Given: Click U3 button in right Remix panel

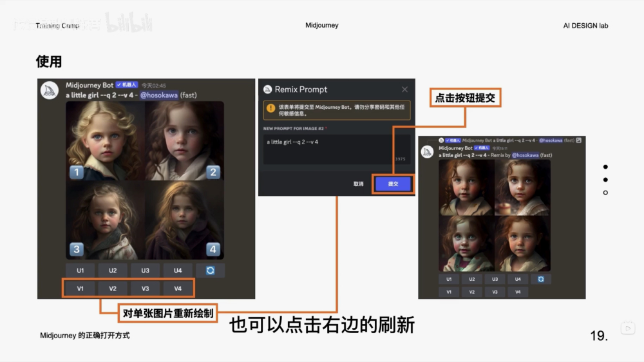Looking at the screenshot, I should tap(495, 279).
